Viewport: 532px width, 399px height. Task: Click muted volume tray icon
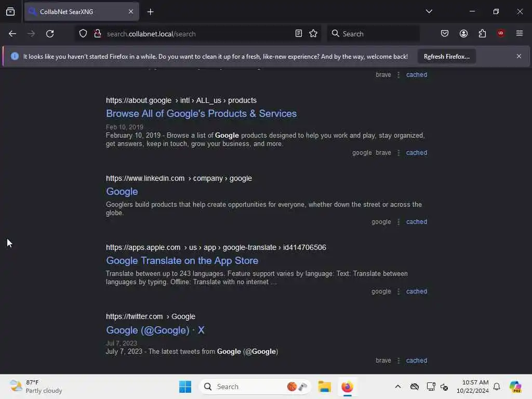tap(445, 387)
